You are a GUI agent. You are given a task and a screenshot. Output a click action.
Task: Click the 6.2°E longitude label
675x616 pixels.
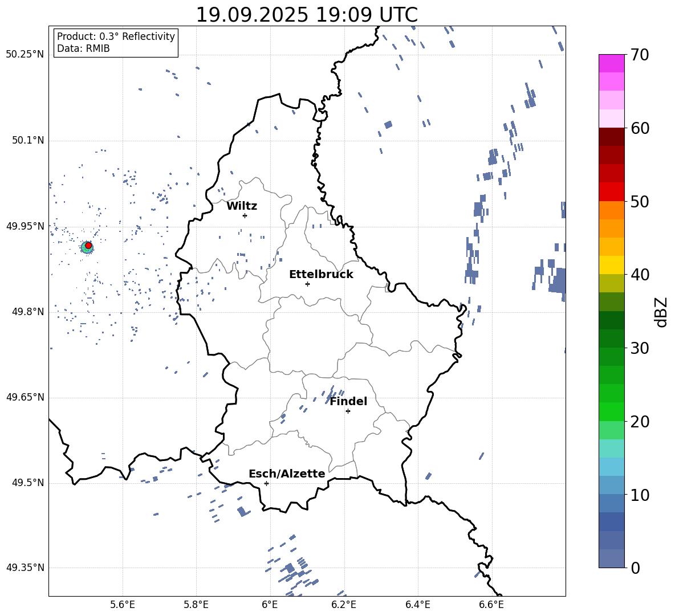[x=344, y=605]
